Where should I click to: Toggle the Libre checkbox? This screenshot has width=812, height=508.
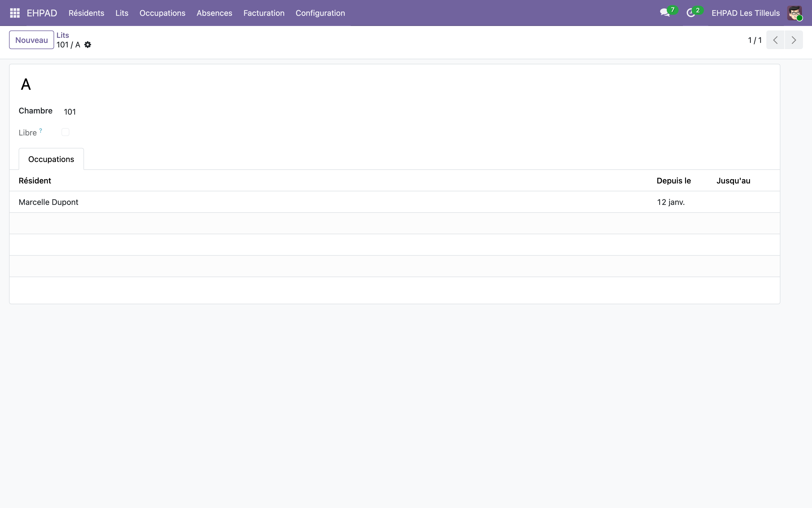65,132
